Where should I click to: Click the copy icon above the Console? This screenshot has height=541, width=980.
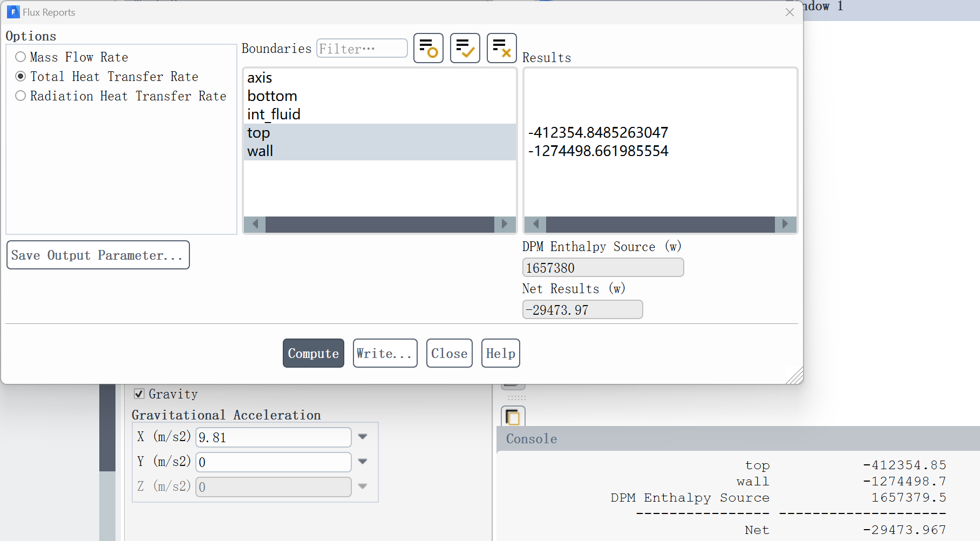click(x=513, y=417)
